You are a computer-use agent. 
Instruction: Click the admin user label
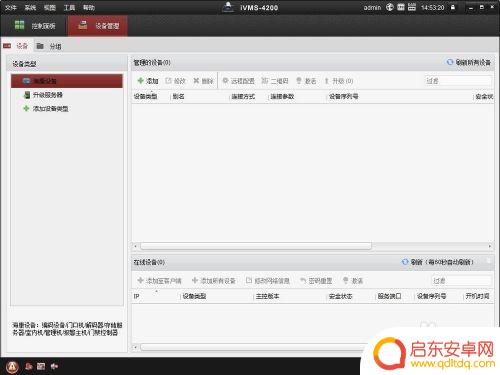point(372,7)
